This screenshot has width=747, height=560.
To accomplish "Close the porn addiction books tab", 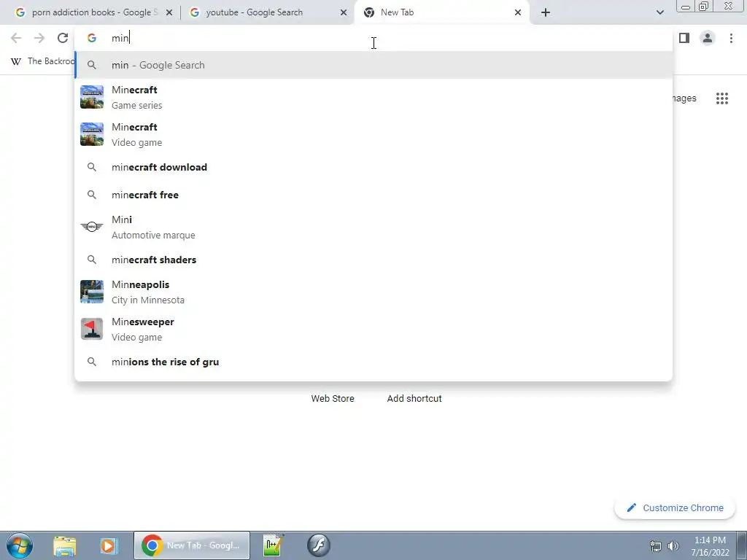I will (169, 12).
